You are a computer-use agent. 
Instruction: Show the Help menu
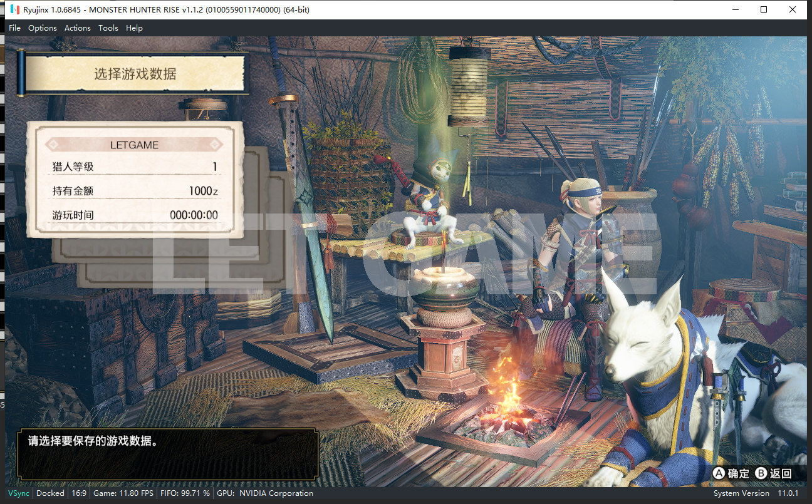134,28
